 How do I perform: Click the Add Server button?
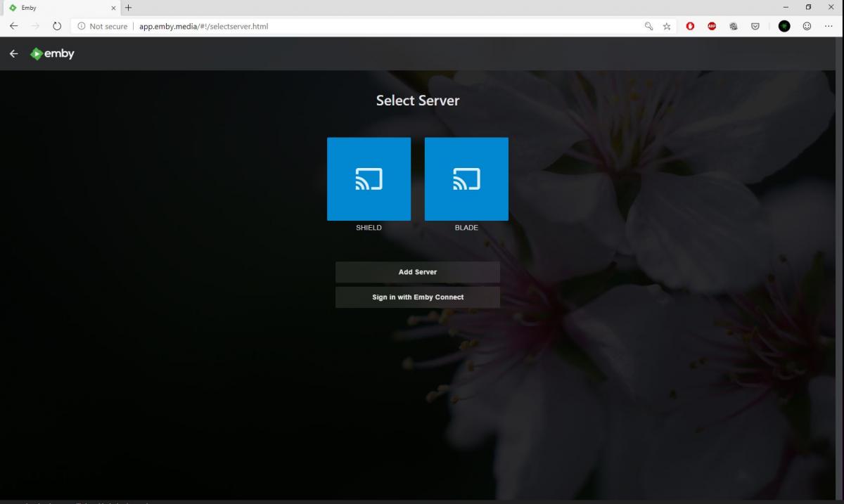coord(418,272)
